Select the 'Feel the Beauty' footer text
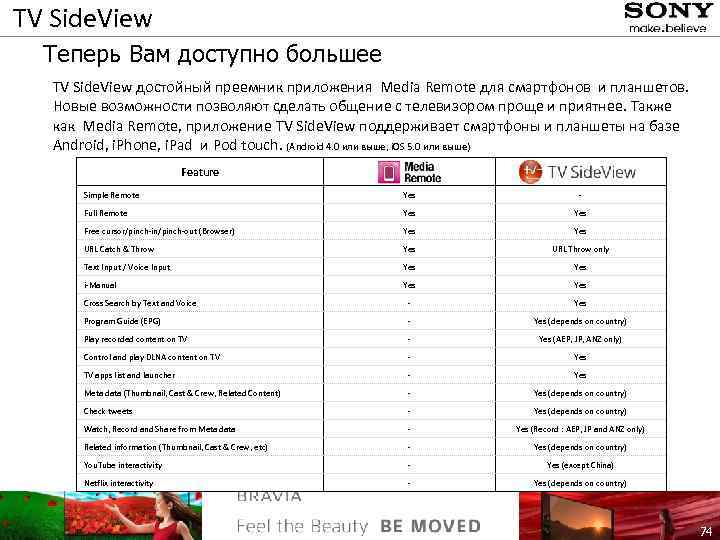Image resolution: width=720 pixels, height=540 pixels. click(x=302, y=526)
